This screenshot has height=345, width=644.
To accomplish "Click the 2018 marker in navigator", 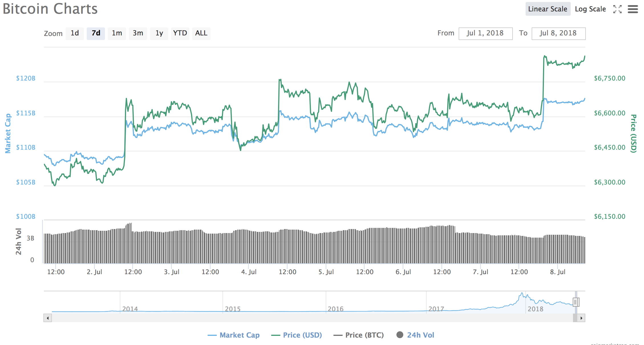I will point(536,309).
